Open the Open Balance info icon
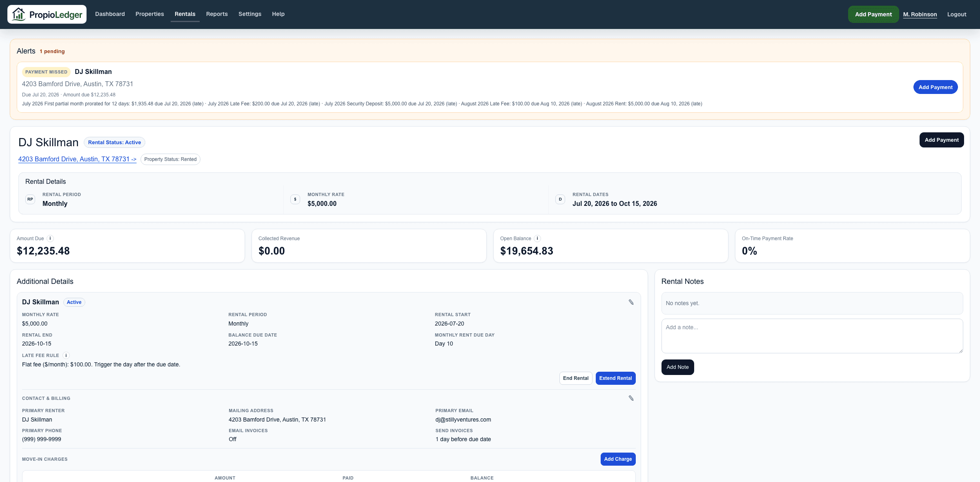 pyautogui.click(x=537, y=239)
